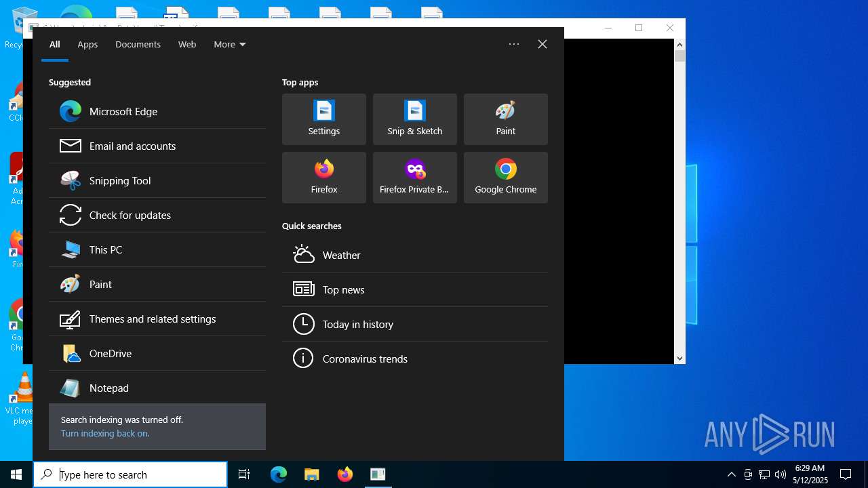Screen dimensions: 868x488
Task: Switch to the Documents tab
Action: point(138,44)
